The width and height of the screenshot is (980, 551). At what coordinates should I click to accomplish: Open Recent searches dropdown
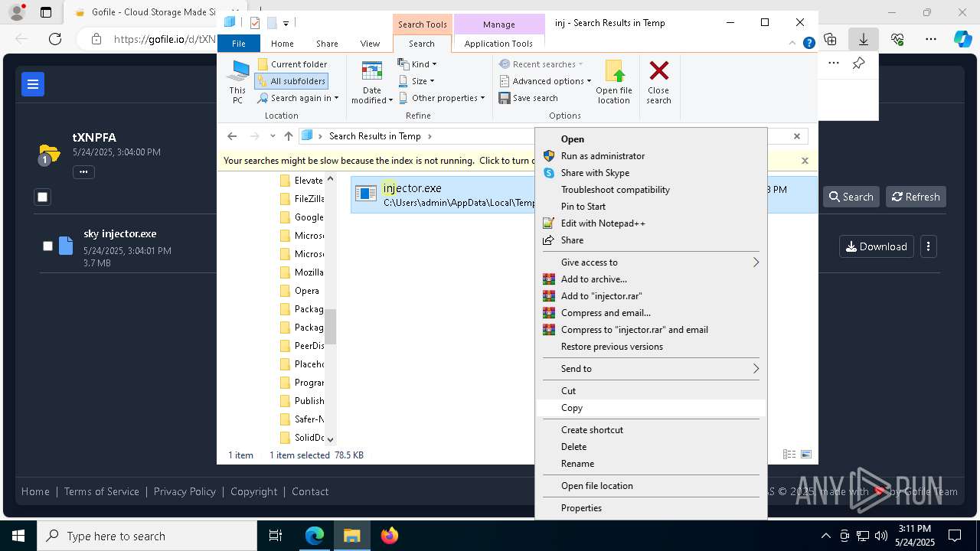pyautogui.click(x=541, y=64)
